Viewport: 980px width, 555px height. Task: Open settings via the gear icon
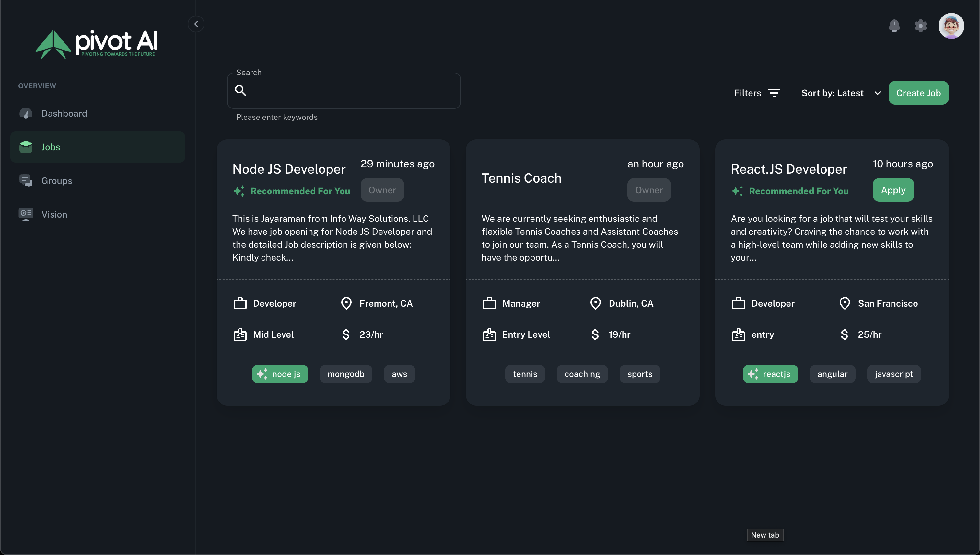(x=920, y=26)
